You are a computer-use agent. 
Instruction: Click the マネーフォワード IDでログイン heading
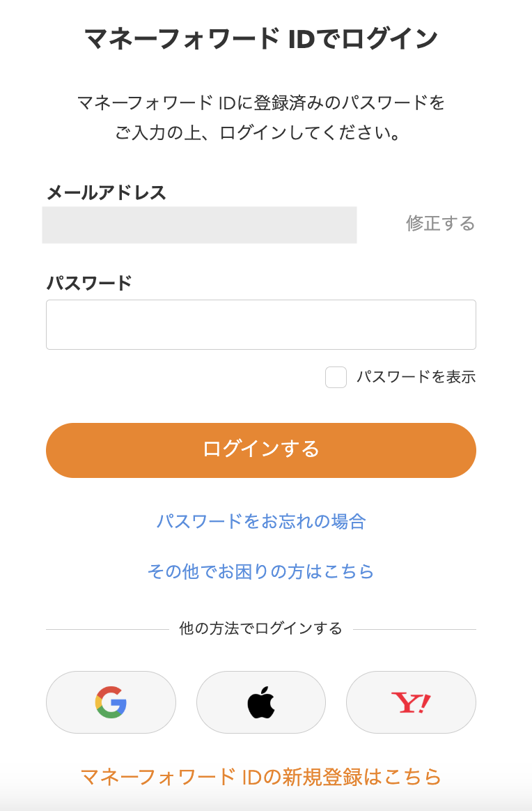[x=260, y=39]
